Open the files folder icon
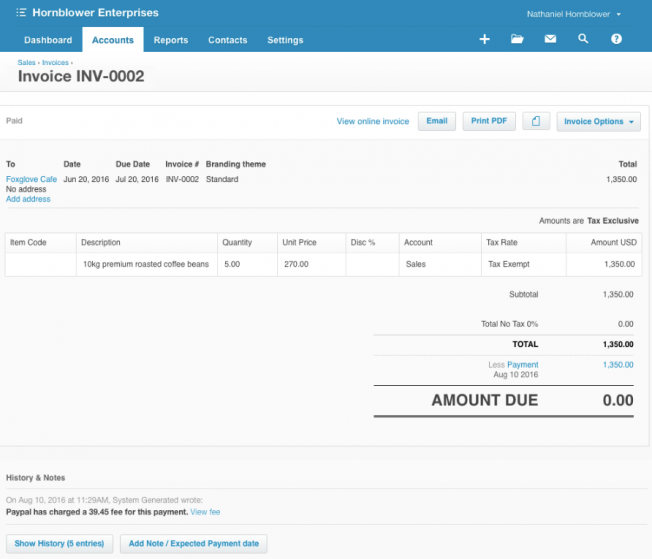The height and width of the screenshot is (559, 652). click(x=517, y=39)
